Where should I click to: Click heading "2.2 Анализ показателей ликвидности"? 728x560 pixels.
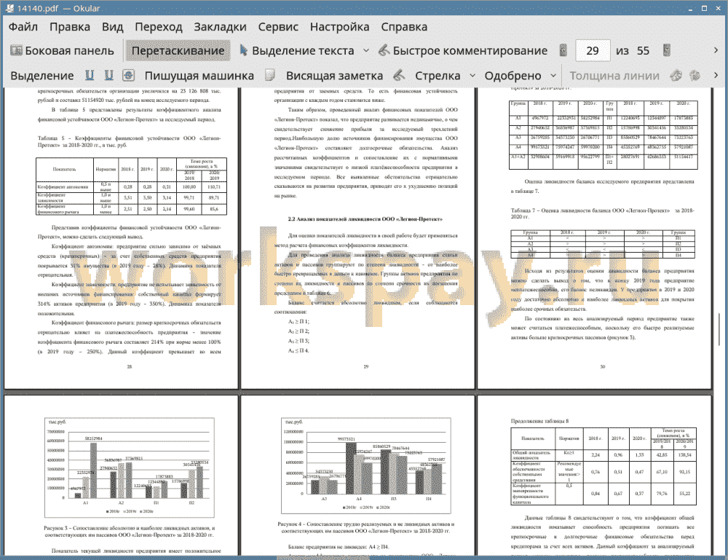(365, 218)
